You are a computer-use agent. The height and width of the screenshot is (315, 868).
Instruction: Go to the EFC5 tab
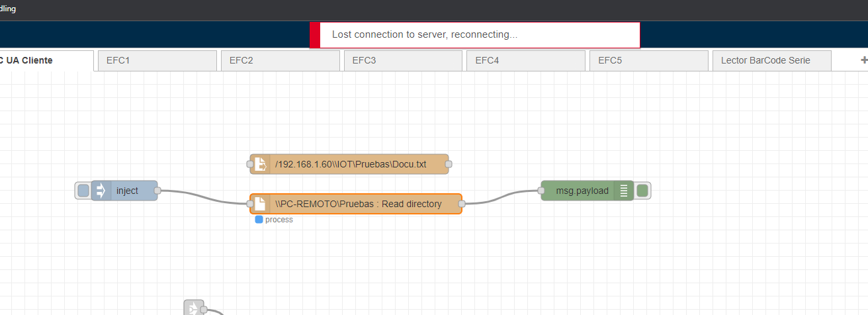coord(648,60)
